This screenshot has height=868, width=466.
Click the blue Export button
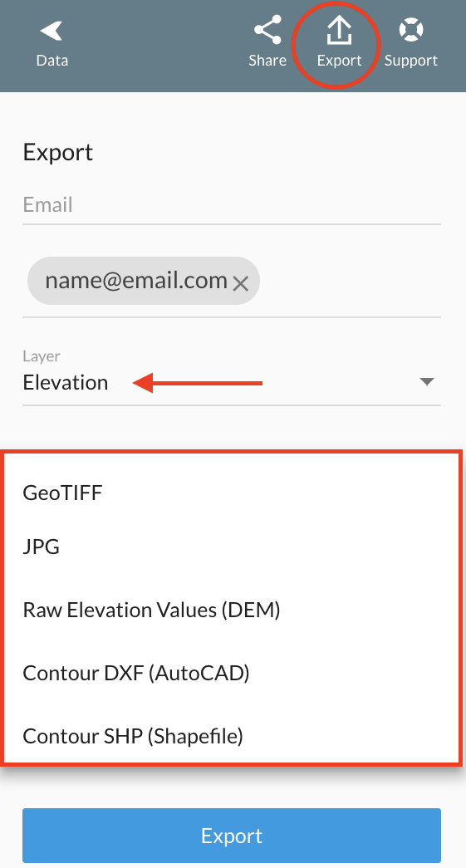[x=232, y=836]
